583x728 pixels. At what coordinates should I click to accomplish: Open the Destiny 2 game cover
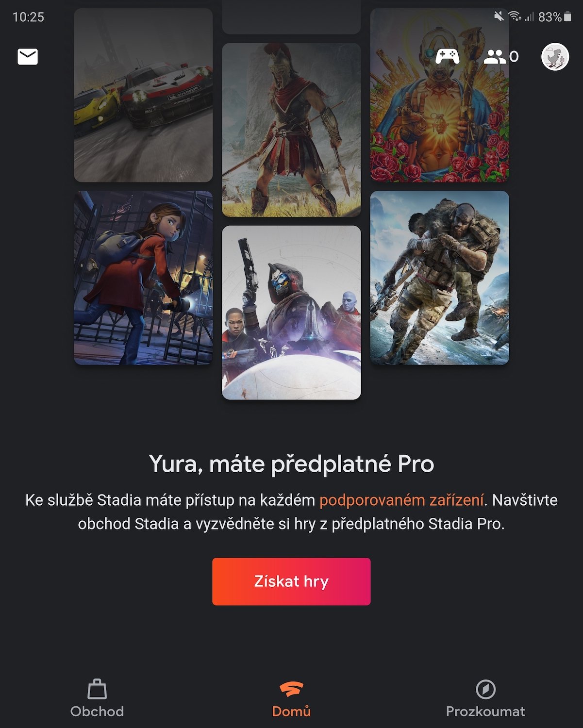(x=291, y=313)
